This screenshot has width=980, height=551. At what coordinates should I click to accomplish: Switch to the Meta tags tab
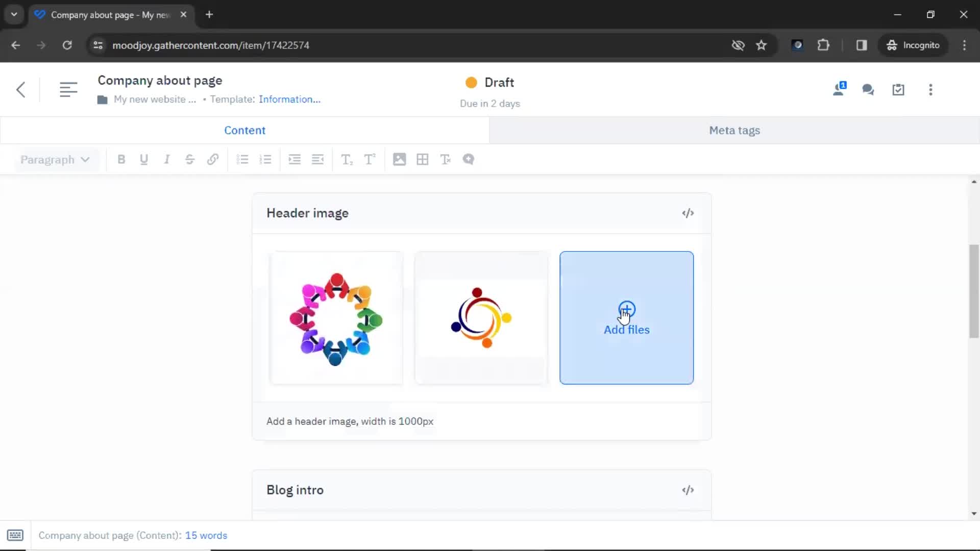point(734,130)
